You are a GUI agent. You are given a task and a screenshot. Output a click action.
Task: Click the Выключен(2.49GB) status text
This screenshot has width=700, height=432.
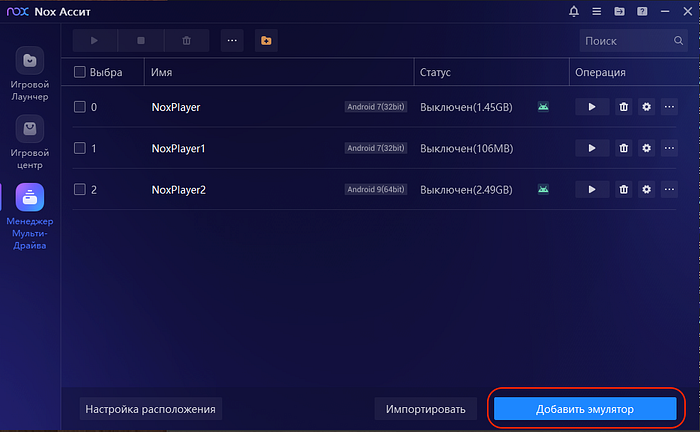467,190
